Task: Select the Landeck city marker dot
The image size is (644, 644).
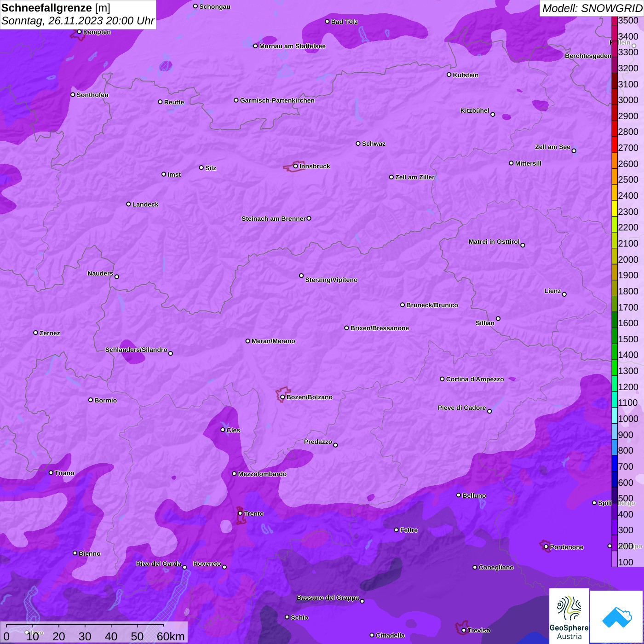Action: (x=129, y=204)
